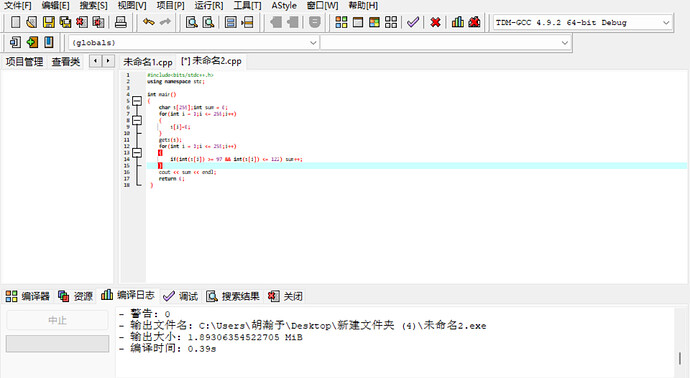Open the 编译器 bottom tab
This screenshot has height=378, width=690.
point(28,296)
